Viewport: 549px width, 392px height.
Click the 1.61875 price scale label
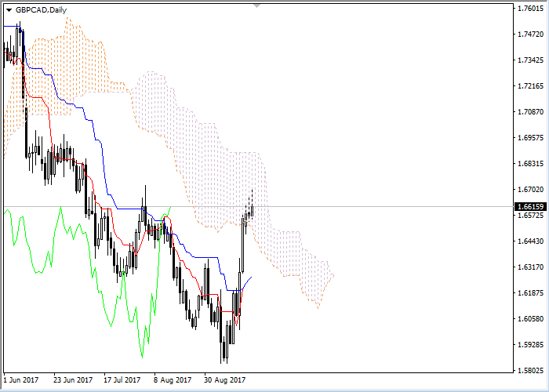(530, 293)
